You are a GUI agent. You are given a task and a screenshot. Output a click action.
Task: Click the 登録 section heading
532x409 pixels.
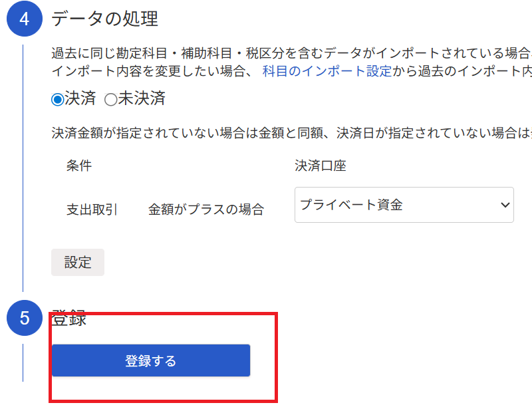point(69,319)
